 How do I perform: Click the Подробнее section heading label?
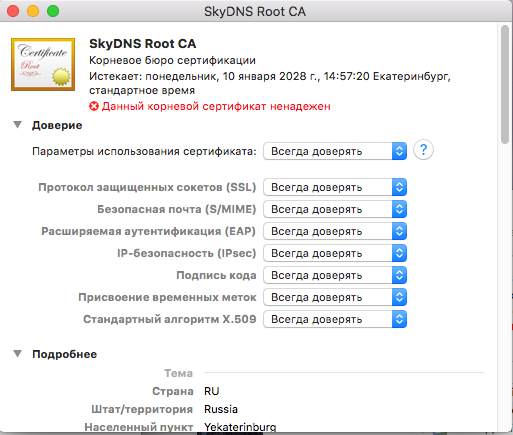[65, 354]
